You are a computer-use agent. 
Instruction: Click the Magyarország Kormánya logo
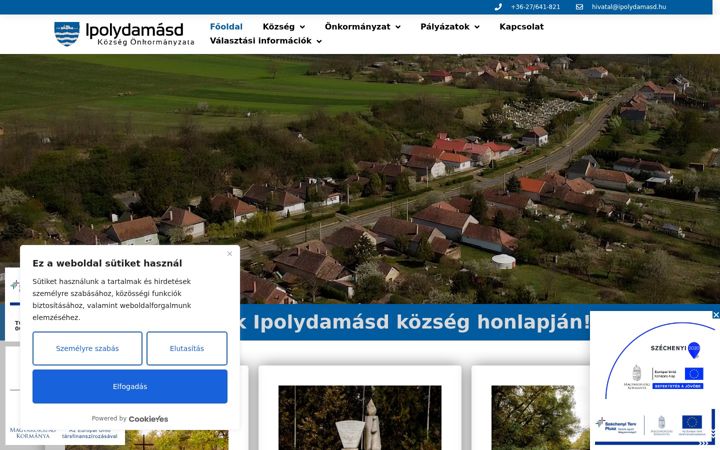(32, 433)
